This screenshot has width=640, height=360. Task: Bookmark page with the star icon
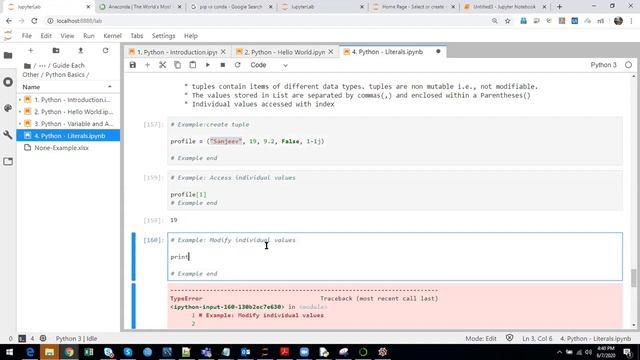[507, 21]
